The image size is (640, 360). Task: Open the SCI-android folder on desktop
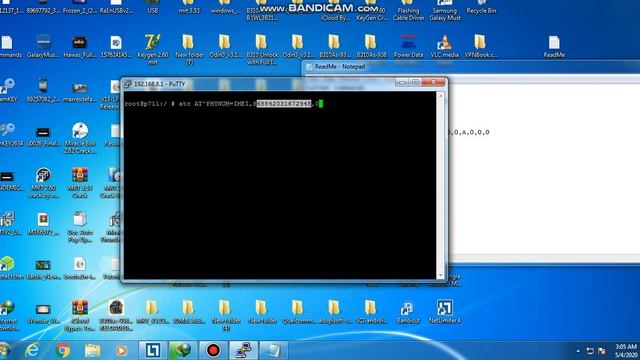(371, 312)
